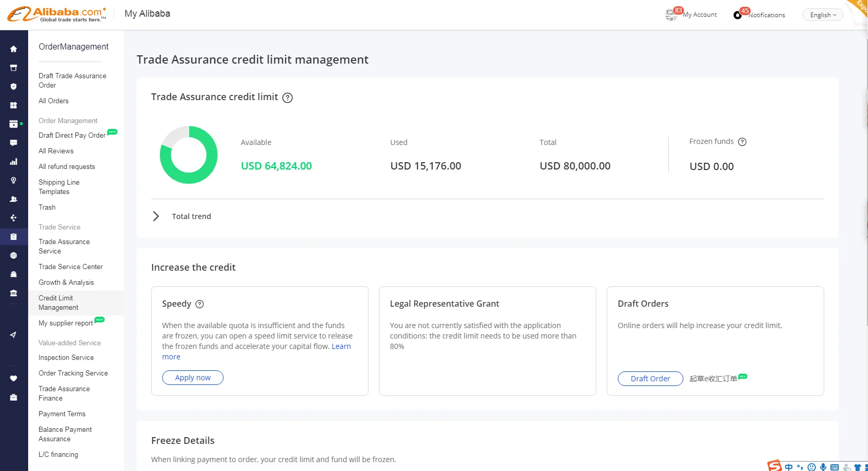Open the English language dropdown
The height and width of the screenshot is (471, 868).
823,15
